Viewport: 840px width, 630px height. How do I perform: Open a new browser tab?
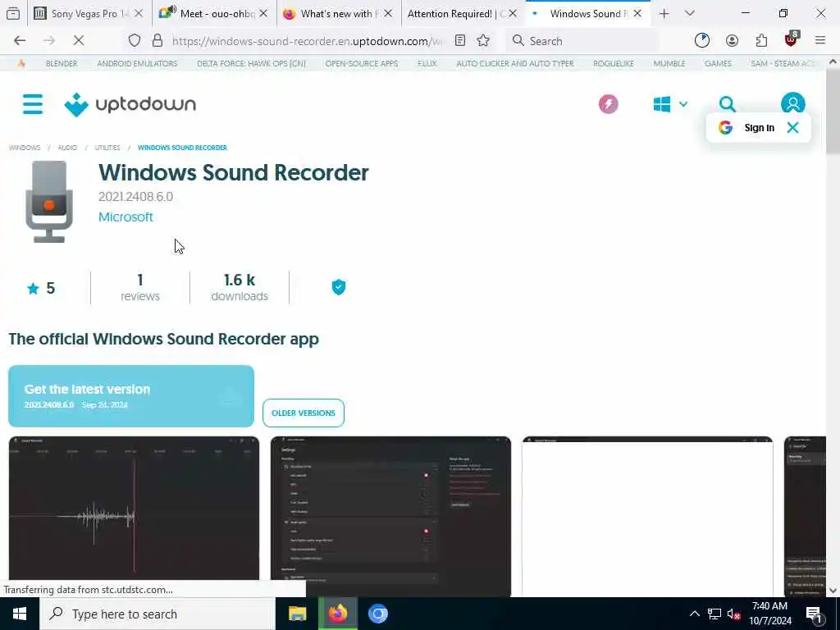pyautogui.click(x=664, y=14)
